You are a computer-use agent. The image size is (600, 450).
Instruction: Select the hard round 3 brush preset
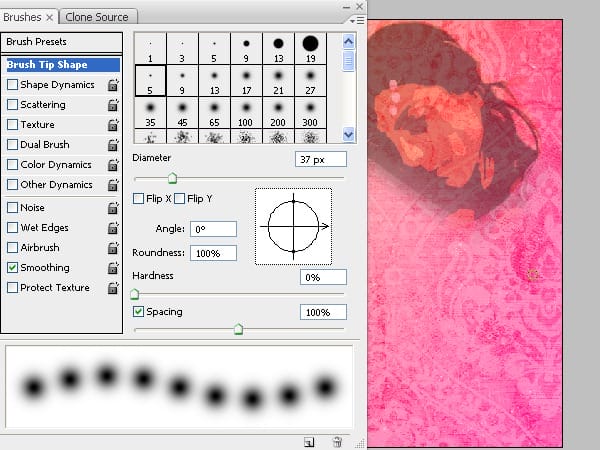182,49
